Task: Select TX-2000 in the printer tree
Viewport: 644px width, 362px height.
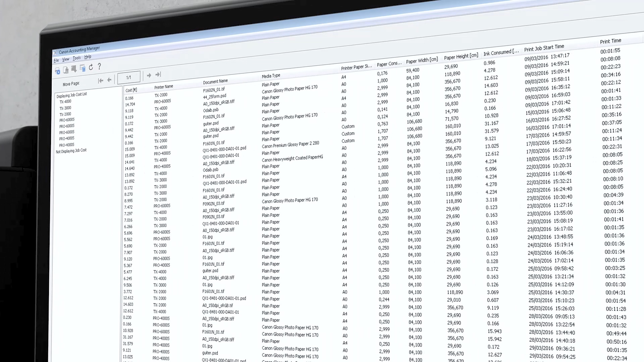Action: [65, 114]
